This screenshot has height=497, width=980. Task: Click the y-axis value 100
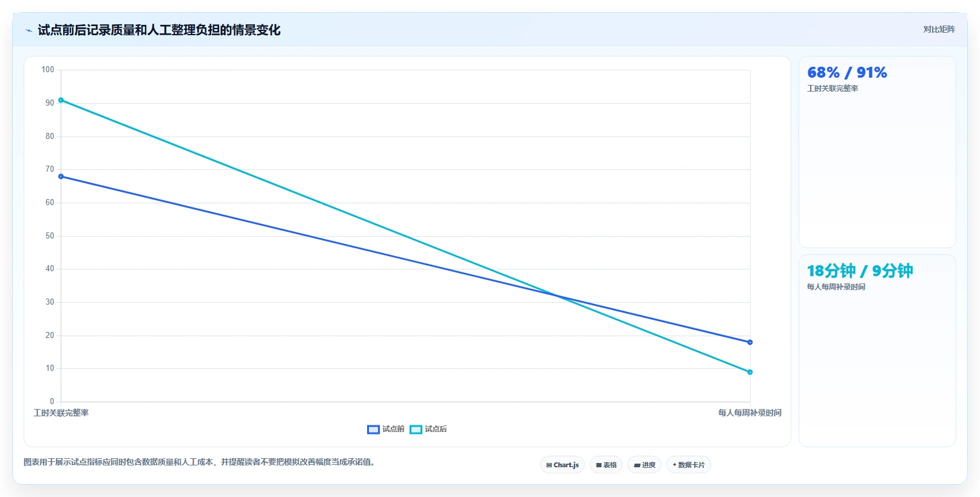click(48, 70)
